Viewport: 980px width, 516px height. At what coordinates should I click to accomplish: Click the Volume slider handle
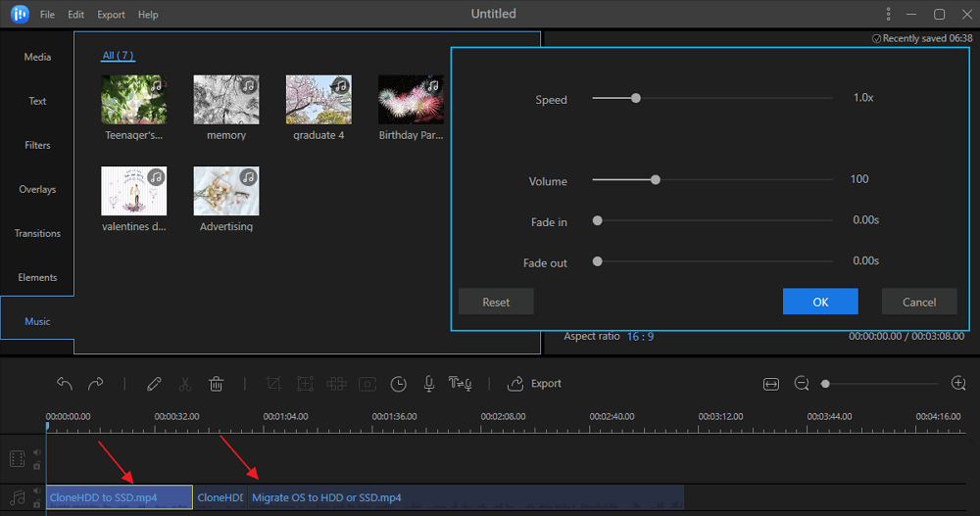tap(656, 179)
